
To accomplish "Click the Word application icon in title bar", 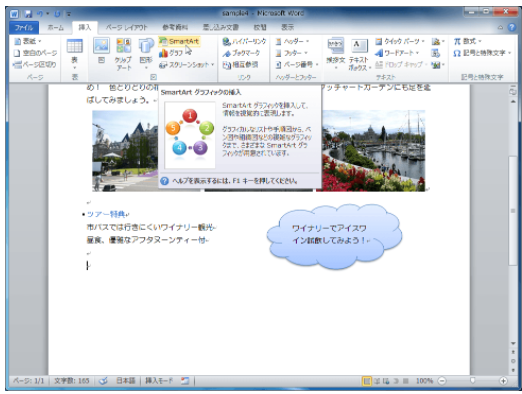I will [14, 14].
